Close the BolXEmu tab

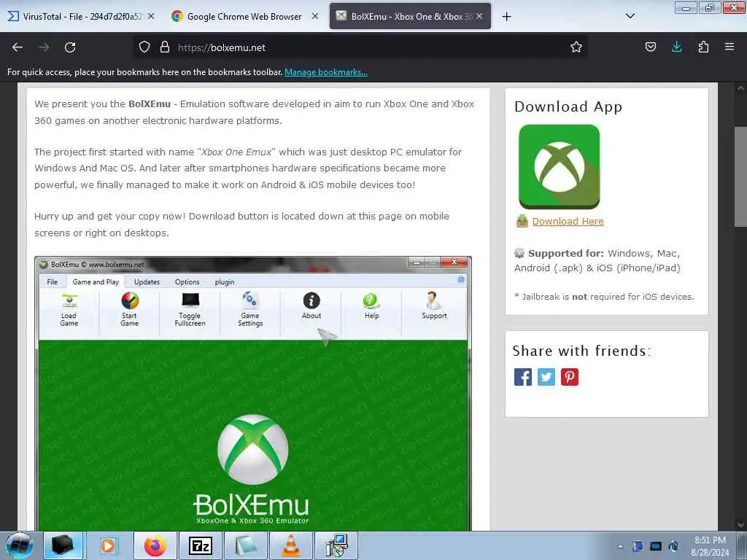(479, 16)
